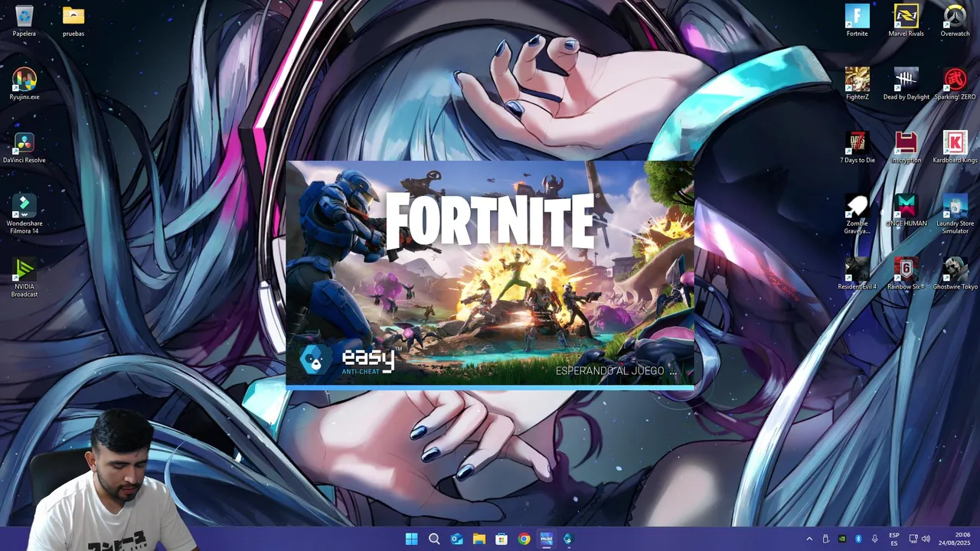Screen dimensions: 980x551
Task: Select the Sparking! ZERO desktop icon
Action: [955, 84]
